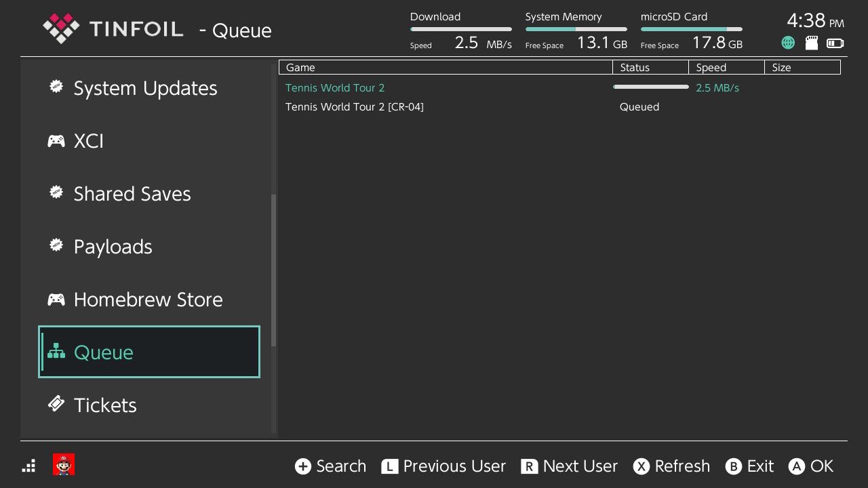Click the X button glyph for Refresh
Screen dimensions: 868x488
pyautogui.click(x=641, y=466)
